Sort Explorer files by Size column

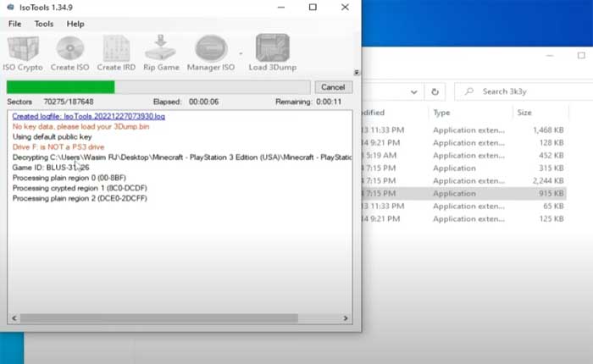pos(524,113)
